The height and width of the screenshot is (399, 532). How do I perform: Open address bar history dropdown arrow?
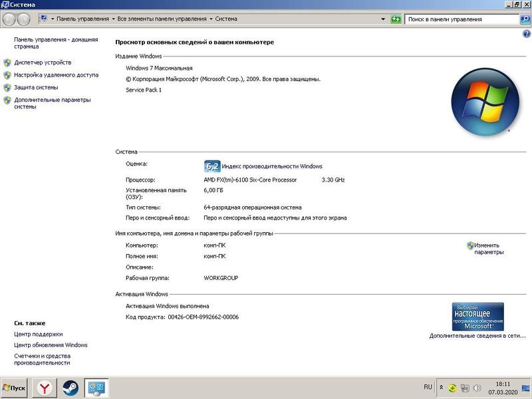[x=383, y=19]
